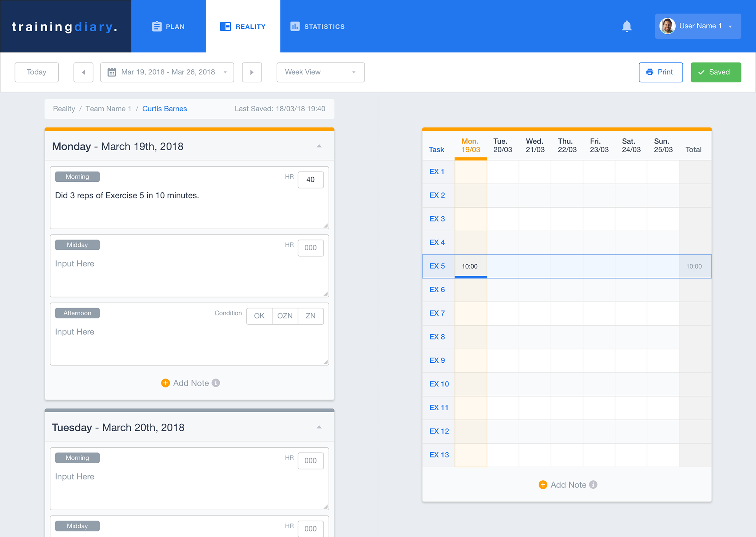Click the green Saved button
The height and width of the screenshot is (537, 756).
point(716,72)
